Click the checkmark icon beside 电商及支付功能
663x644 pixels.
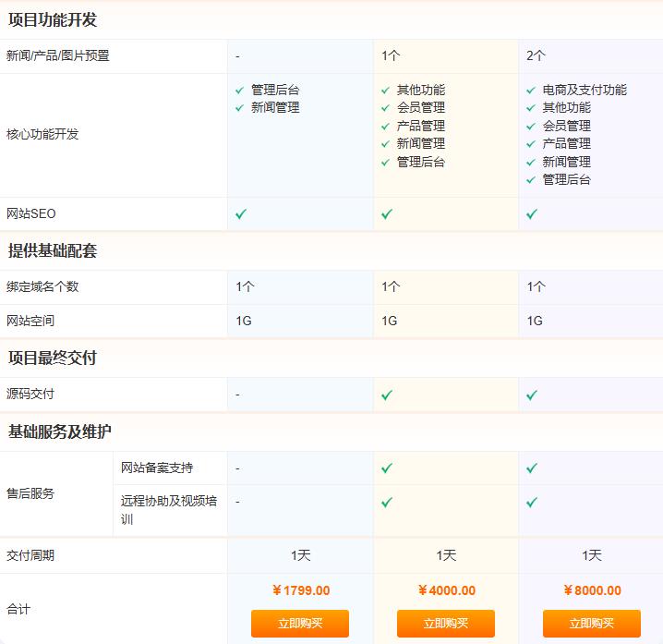531,91
